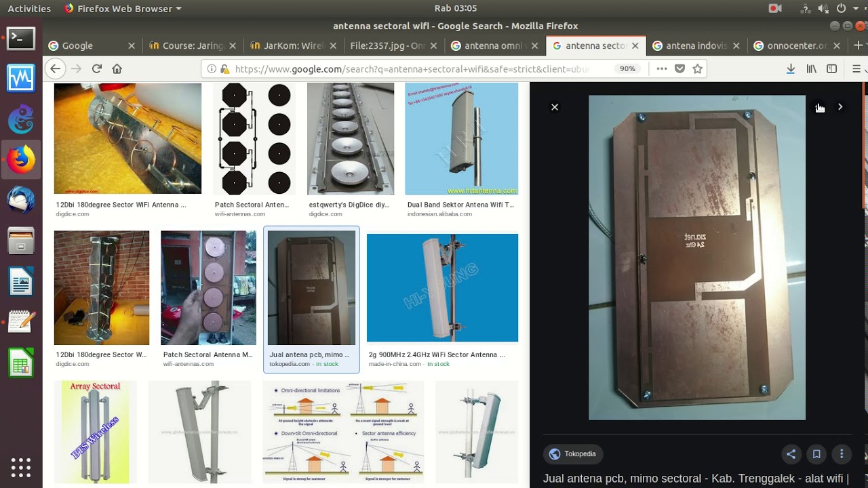Close the image preview panel
The width and height of the screenshot is (868, 488).
tap(555, 107)
